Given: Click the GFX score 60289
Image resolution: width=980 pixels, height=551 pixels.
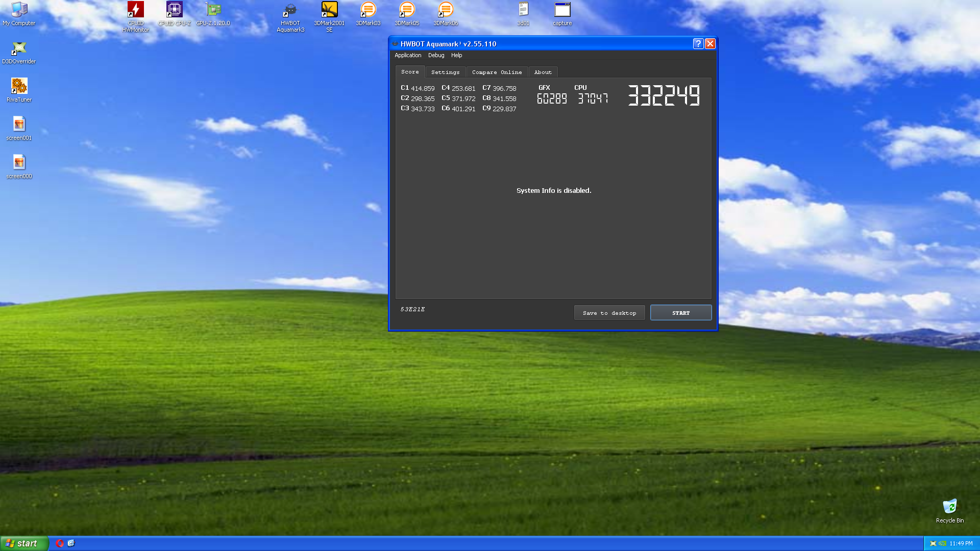Looking at the screenshot, I should (x=552, y=98).
